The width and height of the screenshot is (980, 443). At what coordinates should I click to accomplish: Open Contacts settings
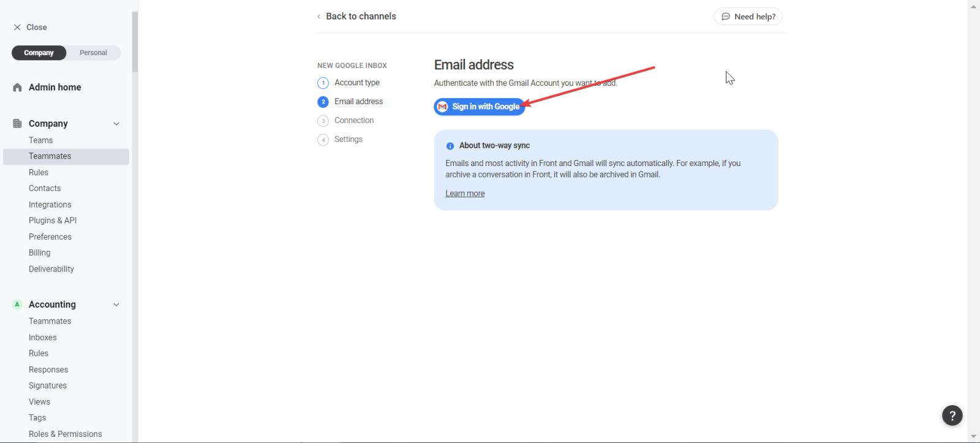[45, 189]
